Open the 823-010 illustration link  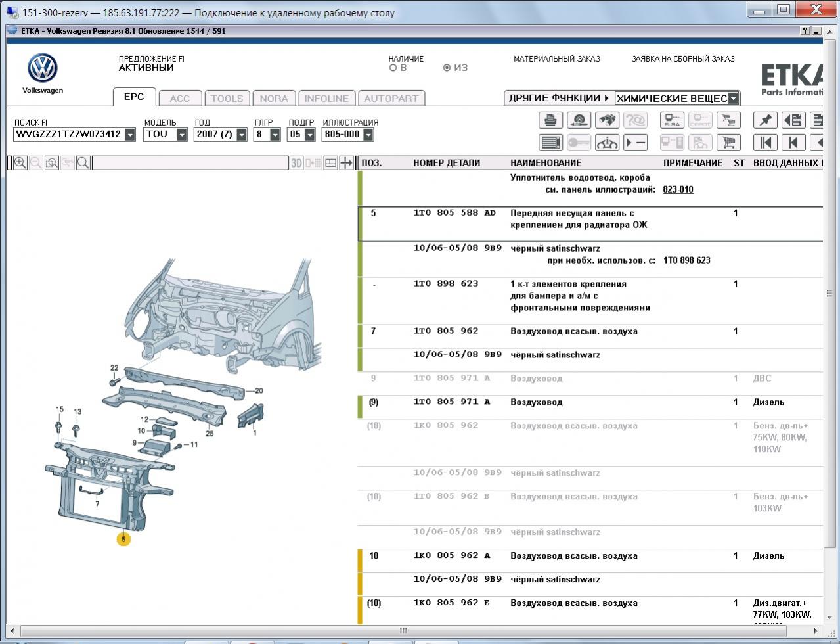(x=678, y=189)
